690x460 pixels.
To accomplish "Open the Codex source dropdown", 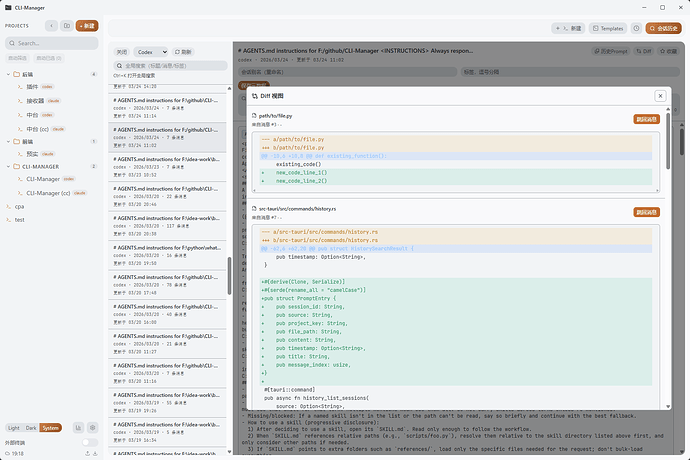I will (151, 52).
